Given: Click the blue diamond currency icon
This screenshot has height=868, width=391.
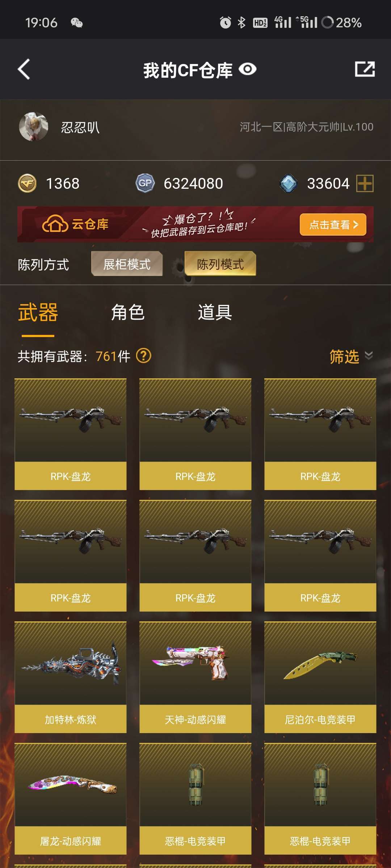Looking at the screenshot, I should click(x=289, y=183).
